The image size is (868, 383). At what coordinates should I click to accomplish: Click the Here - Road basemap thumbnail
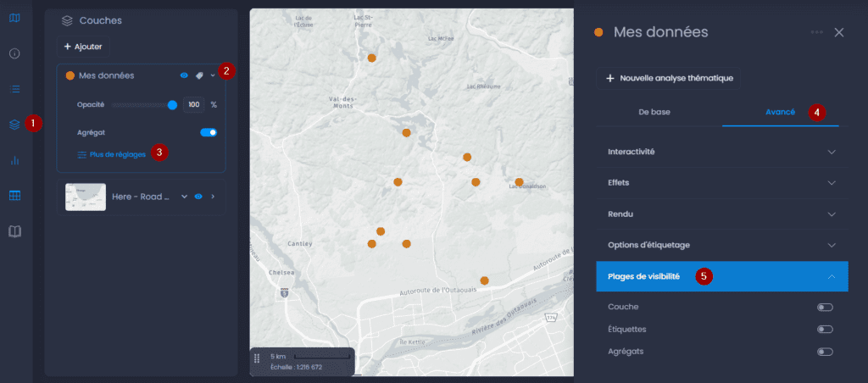[86, 197]
